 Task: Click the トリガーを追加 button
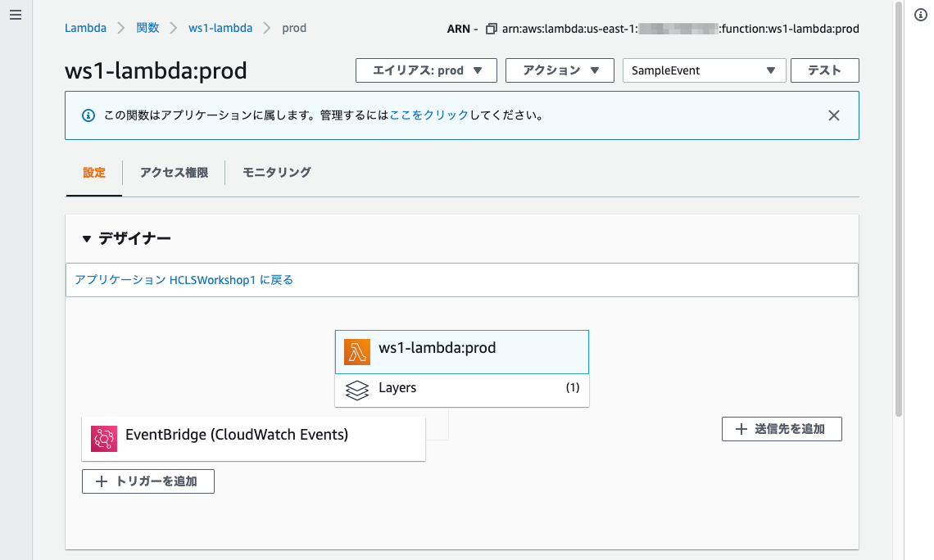point(147,481)
